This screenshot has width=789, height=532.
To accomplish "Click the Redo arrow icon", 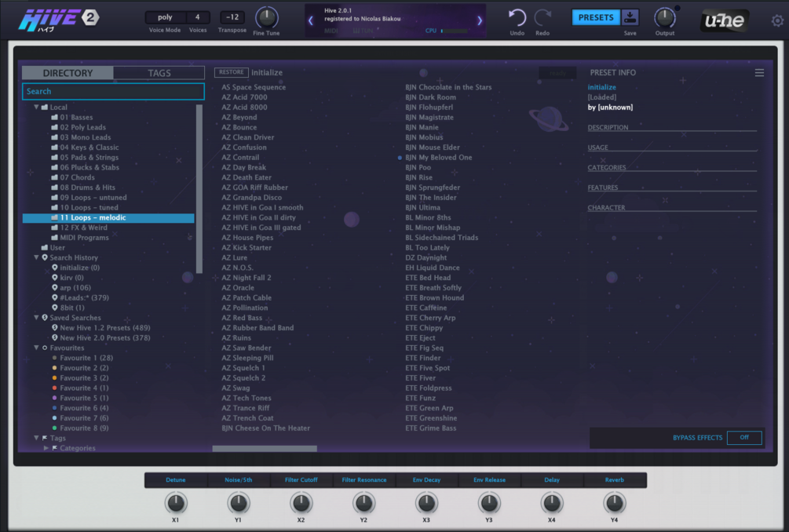I will [x=542, y=18].
